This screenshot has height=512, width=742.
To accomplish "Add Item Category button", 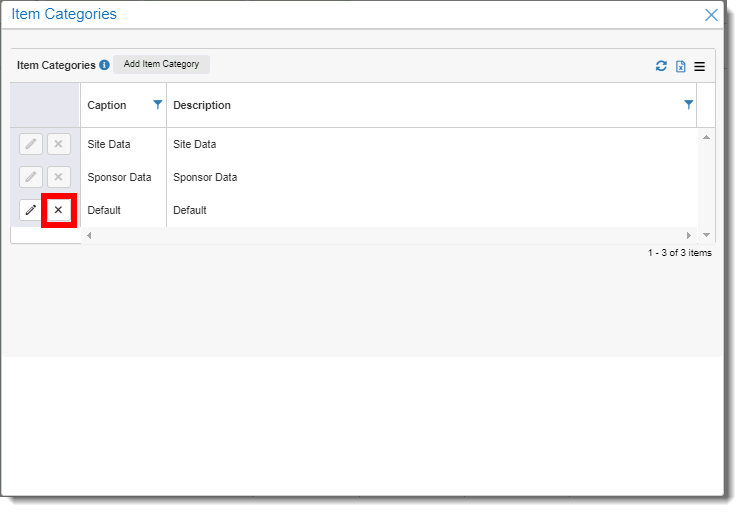I will 161,64.
